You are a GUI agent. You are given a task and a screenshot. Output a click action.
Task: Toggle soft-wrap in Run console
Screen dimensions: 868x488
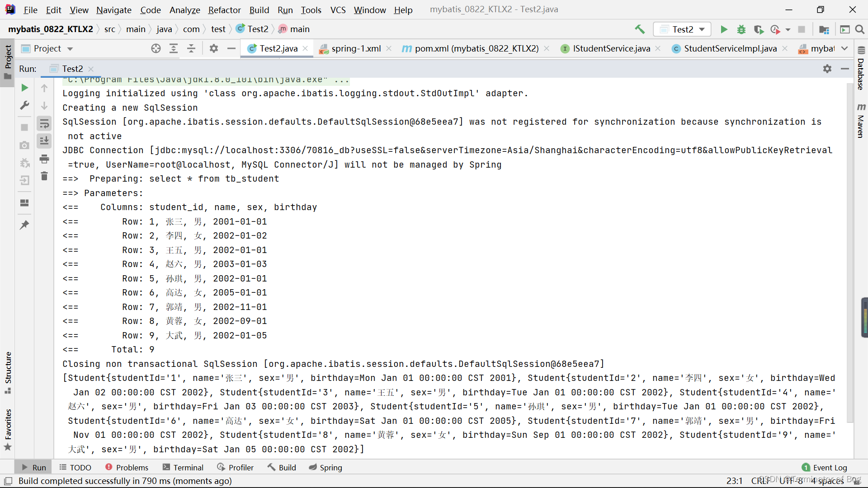tap(44, 123)
